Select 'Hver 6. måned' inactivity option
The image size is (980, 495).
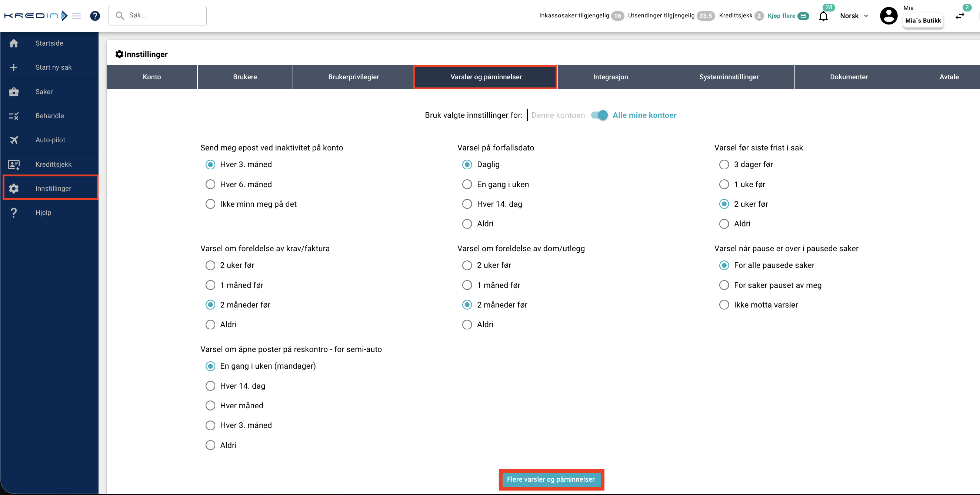210,185
